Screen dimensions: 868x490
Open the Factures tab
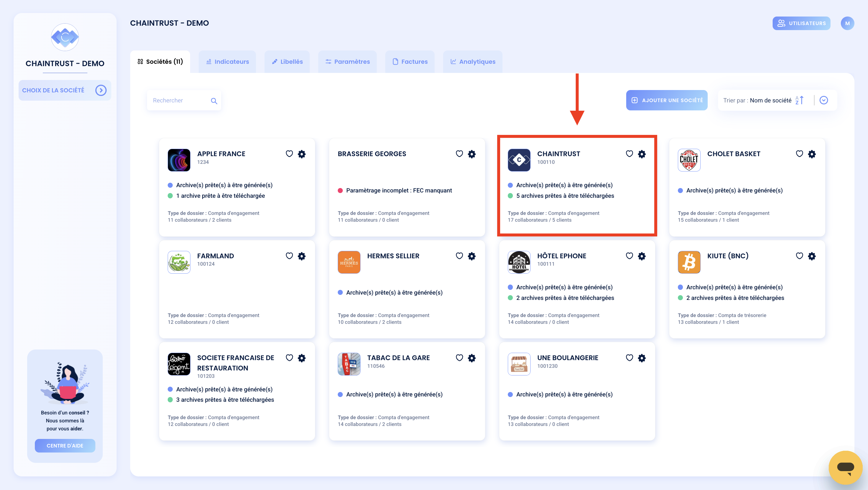coord(410,62)
